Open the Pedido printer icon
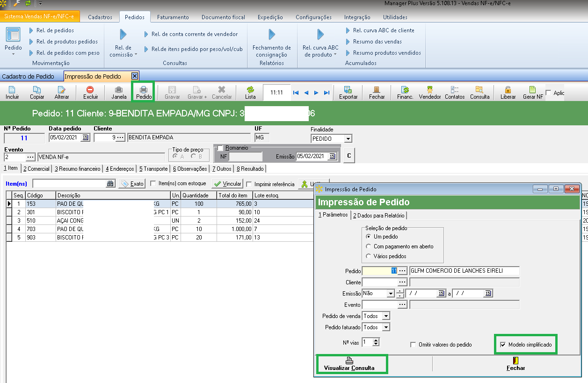The width and height of the screenshot is (588, 383). click(x=144, y=92)
